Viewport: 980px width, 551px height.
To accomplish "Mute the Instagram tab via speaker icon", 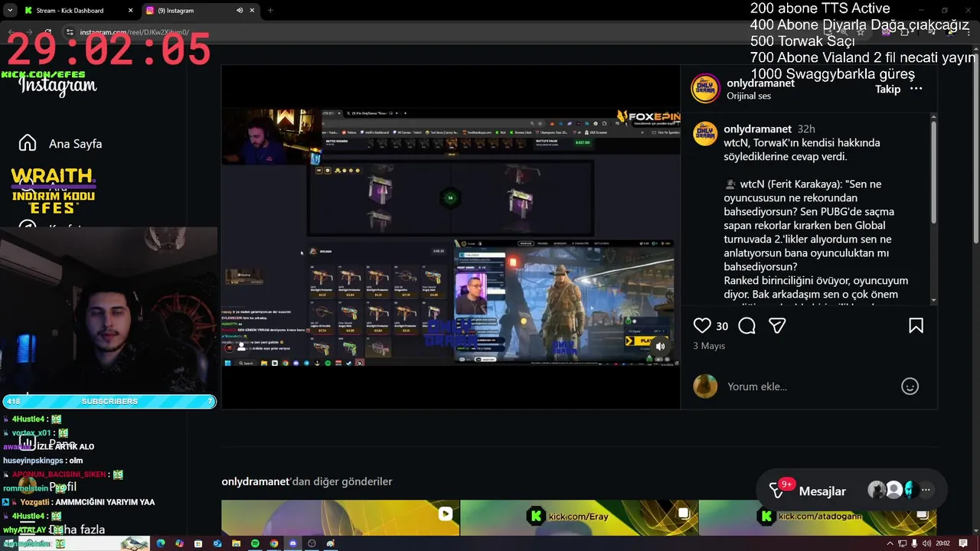I will [240, 11].
